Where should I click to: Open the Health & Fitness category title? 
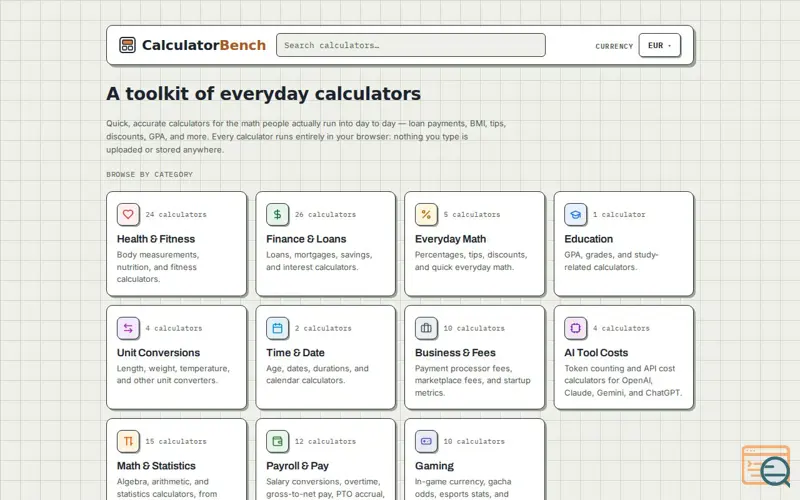coord(156,239)
